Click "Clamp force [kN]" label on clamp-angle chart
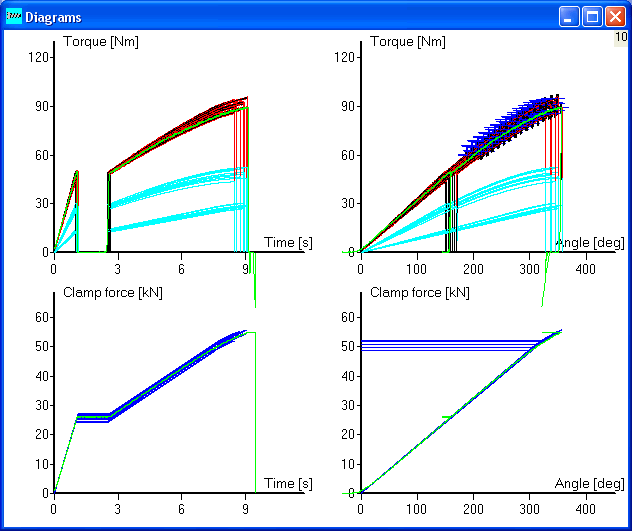Viewport: 632px width, 531px height. click(x=420, y=293)
